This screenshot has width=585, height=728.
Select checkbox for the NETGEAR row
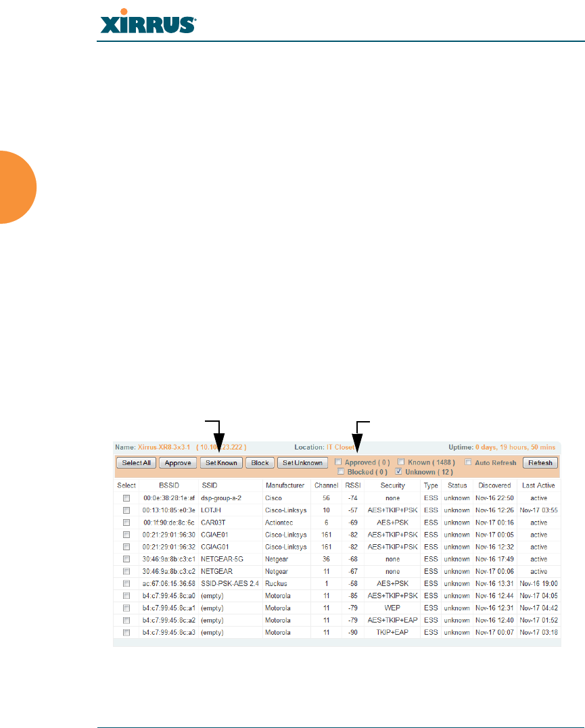click(x=126, y=572)
